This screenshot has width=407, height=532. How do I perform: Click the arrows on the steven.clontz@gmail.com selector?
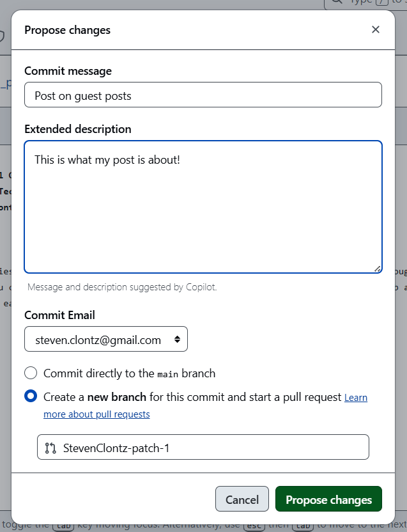click(176, 340)
